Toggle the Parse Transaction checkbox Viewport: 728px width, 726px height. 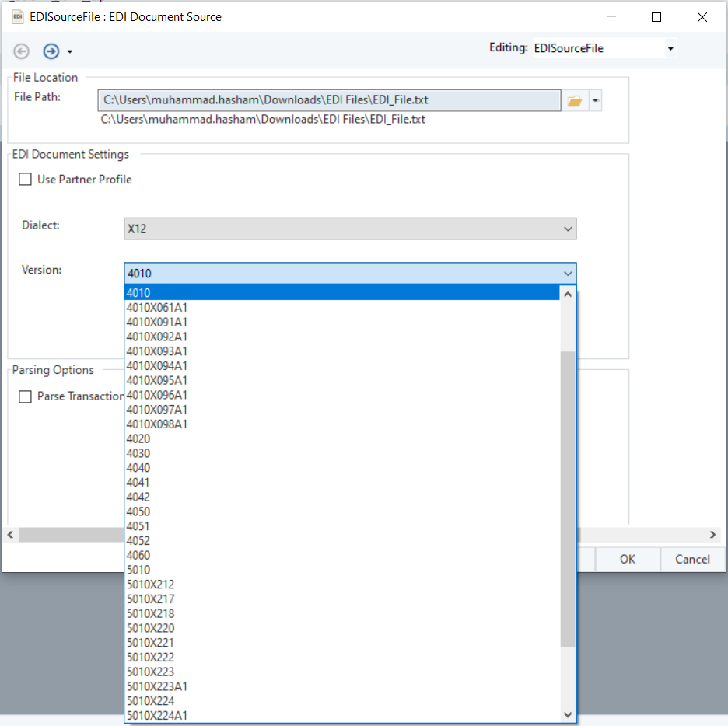[x=26, y=396]
